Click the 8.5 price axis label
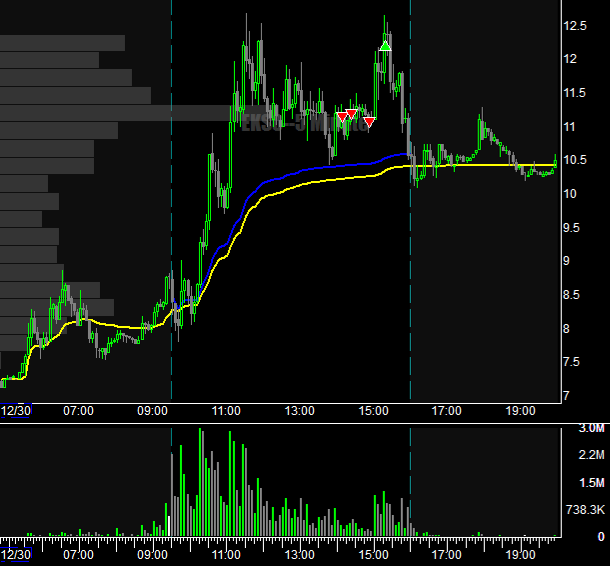The width and height of the screenshot is (610, 566). click(571, 295)
